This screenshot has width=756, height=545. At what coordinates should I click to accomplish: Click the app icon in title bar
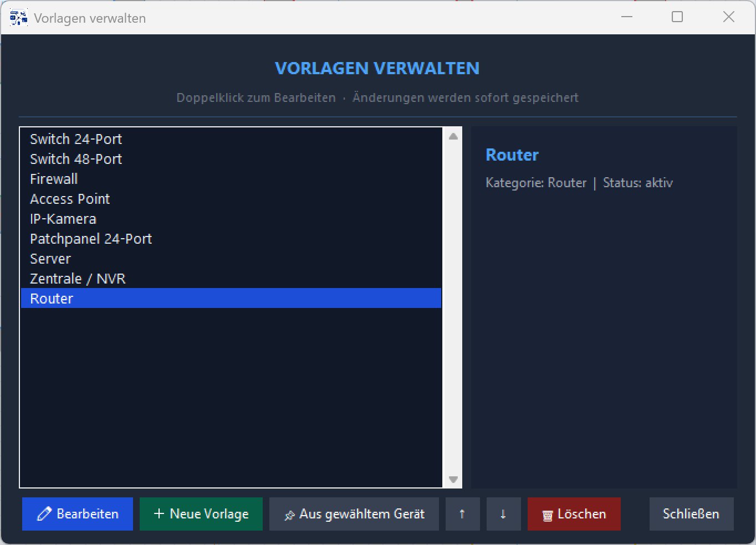[18, 18]
